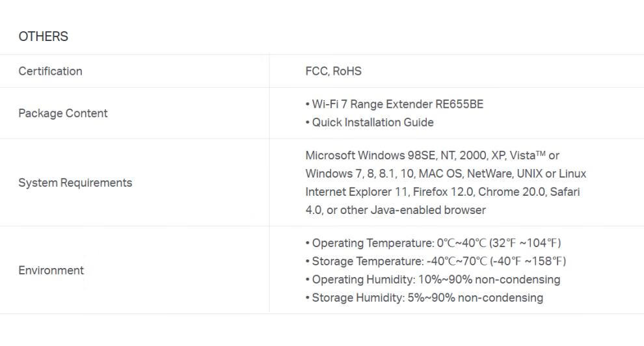Select the Environment row label
The width and height of the screenshot is (644, 346).
point(51,271)
